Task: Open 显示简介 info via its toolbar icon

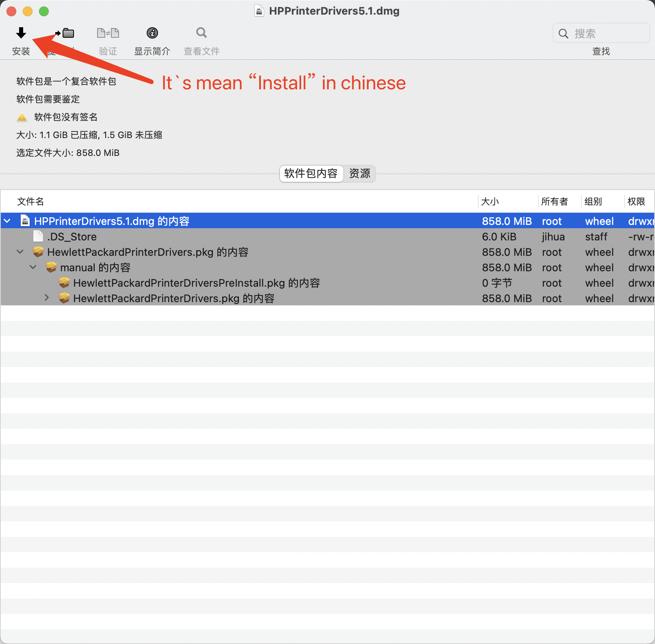Action: coord(152,33)
